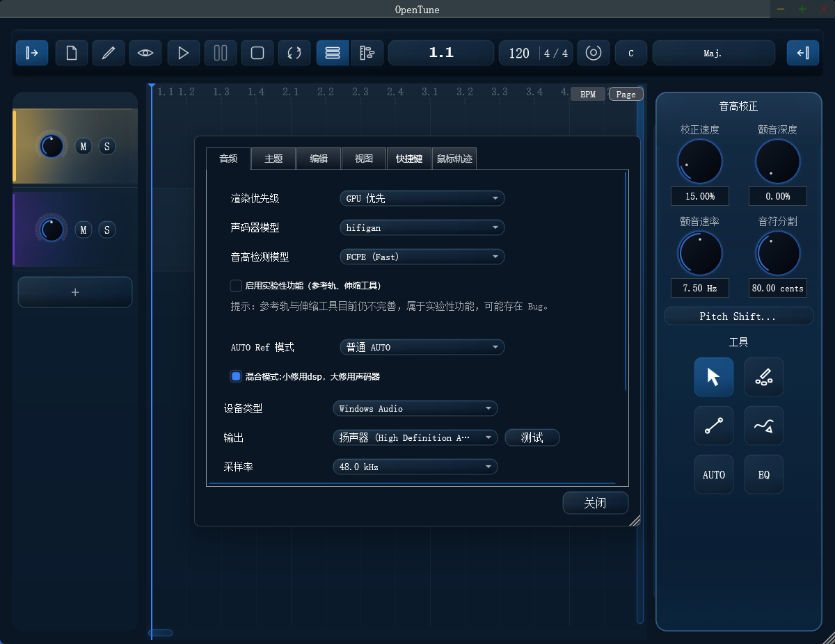Screen dimensions: 835x644
Task: Open the scale selector showing Maj.
Action: point(714,53)
